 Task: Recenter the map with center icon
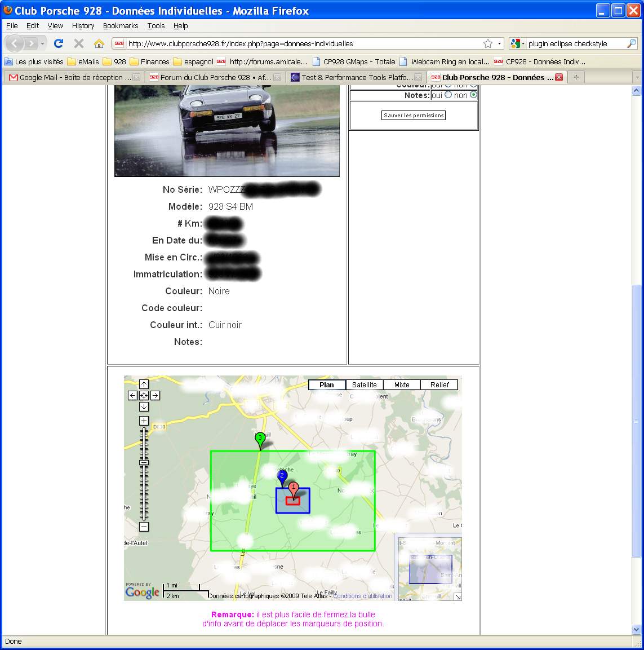[144, 396]
